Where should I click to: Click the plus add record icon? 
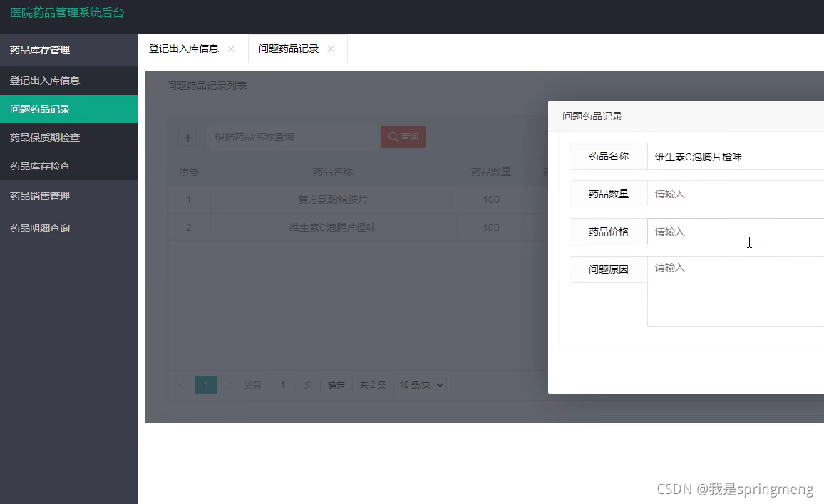(187, 138)
